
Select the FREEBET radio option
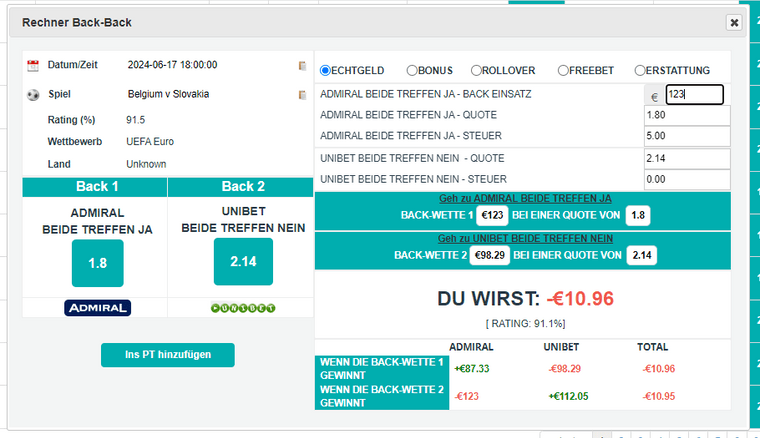563,71
